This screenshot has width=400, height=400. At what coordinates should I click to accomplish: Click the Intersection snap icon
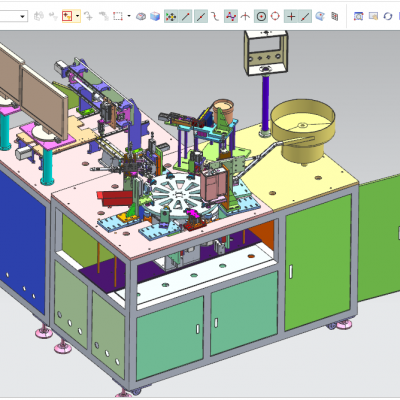coord(246,16)
